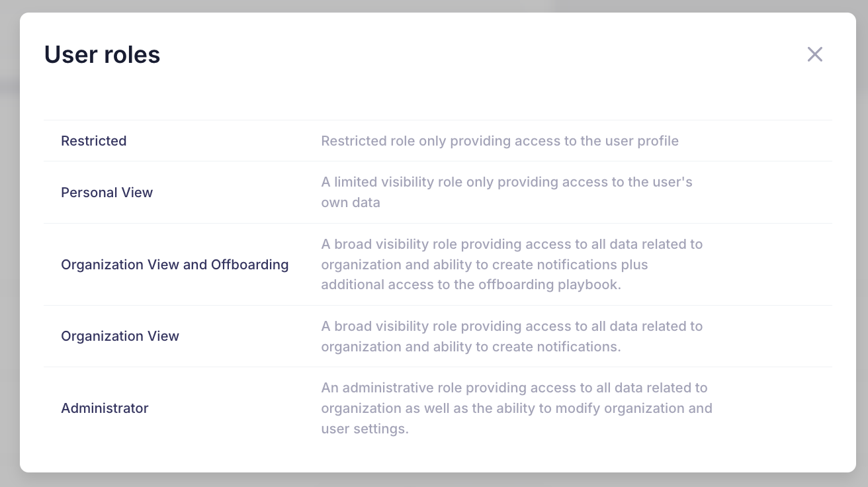Image resolution: width=868 pixels, height=487 pixels.
Task: Click the Organization View description's first line
Action: click(x=511, y=326)
